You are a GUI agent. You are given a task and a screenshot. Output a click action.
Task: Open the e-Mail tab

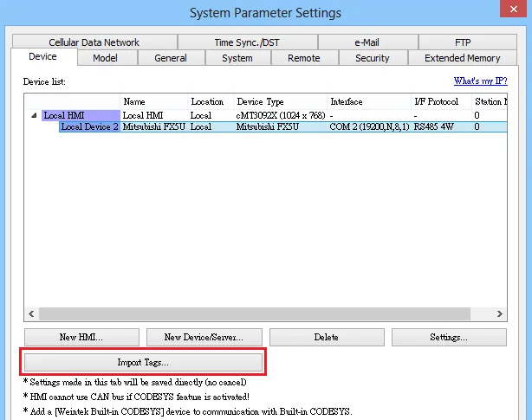[367, 42]
